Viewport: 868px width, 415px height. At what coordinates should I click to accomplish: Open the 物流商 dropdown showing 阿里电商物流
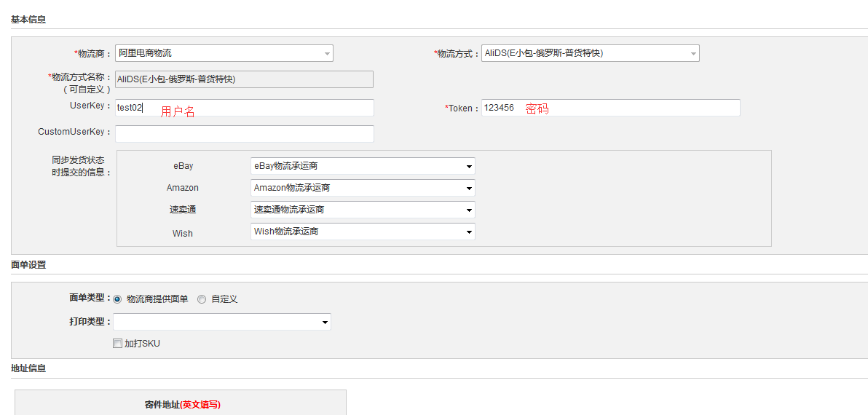(x=224, y=53)
